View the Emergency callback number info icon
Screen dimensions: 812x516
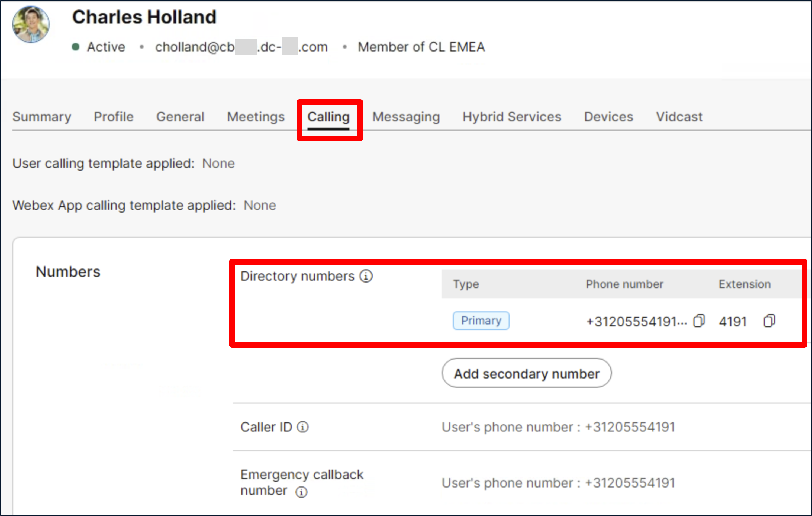(301, 492)
